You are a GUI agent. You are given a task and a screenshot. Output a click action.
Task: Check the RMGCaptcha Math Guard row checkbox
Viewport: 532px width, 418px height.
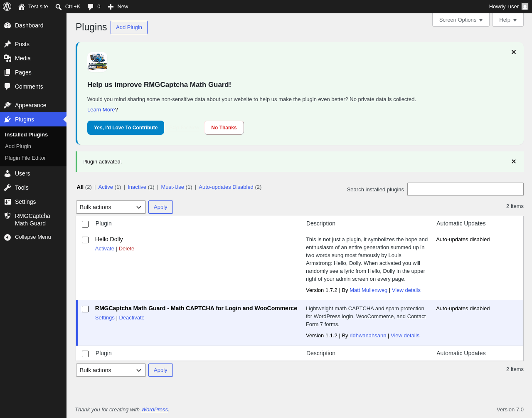(85, 309)
